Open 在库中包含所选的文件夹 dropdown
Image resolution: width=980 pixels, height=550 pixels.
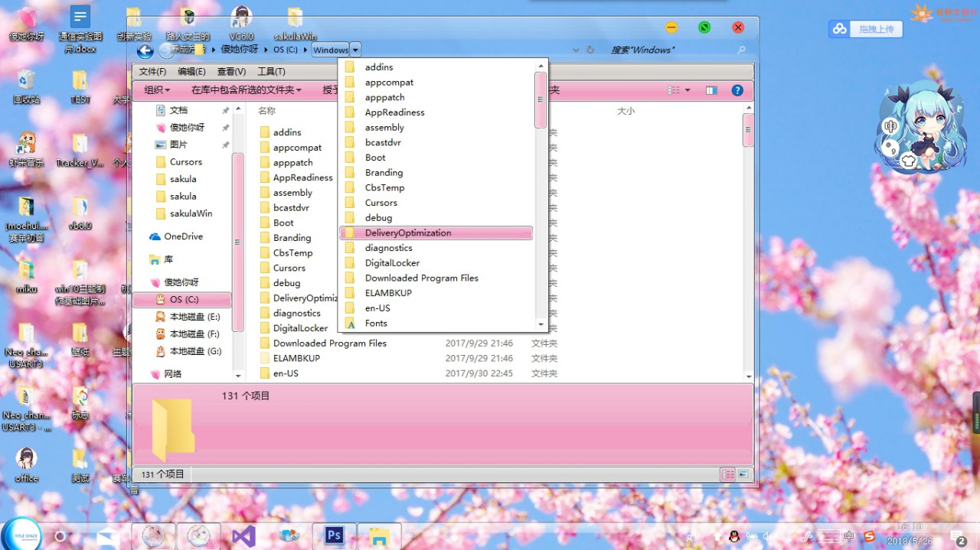[246, 90]
